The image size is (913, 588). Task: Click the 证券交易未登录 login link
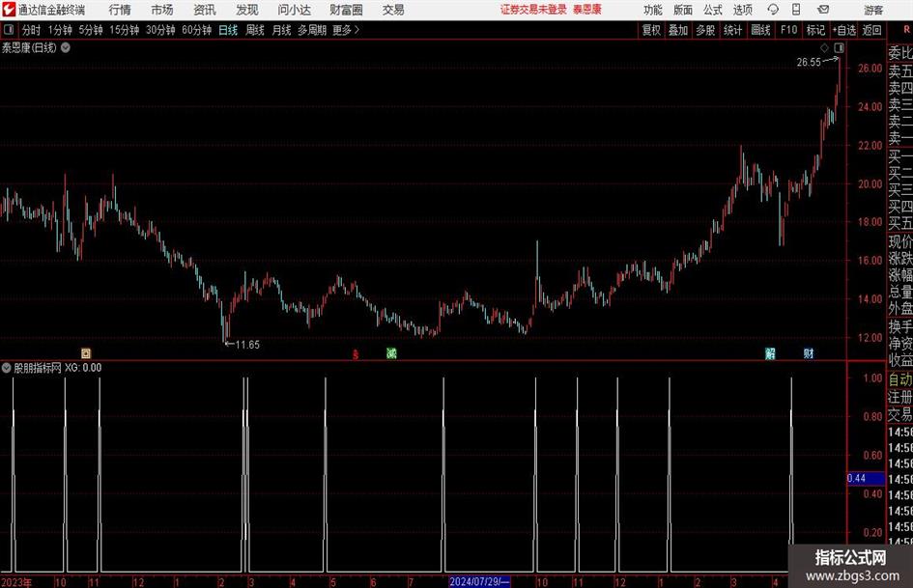(533, 10)
